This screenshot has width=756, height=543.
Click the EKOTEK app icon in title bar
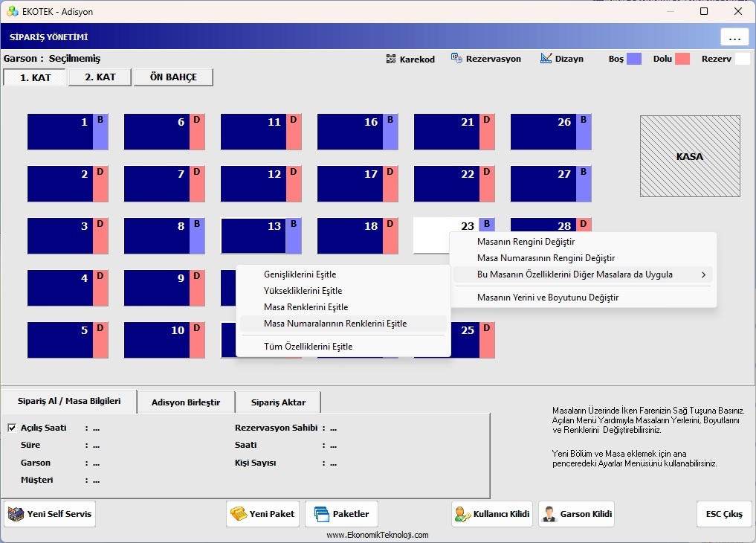(x=13, y=11)
